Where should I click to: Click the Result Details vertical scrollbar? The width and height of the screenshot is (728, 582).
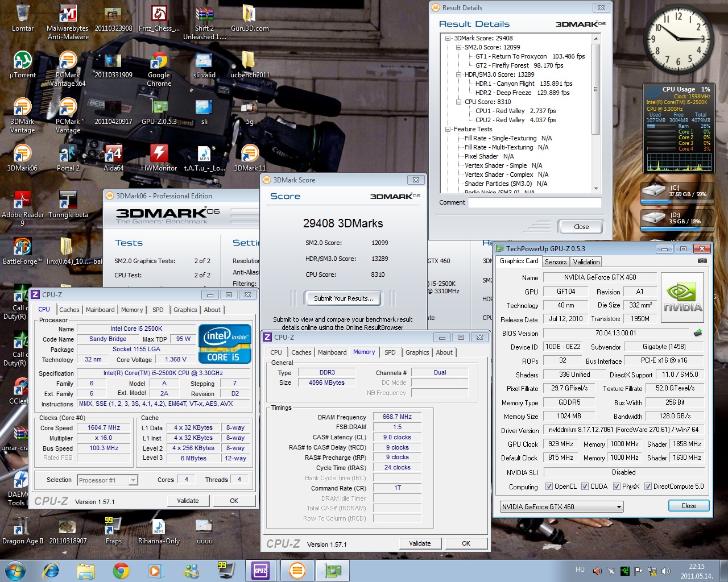[x=596, y=113]
